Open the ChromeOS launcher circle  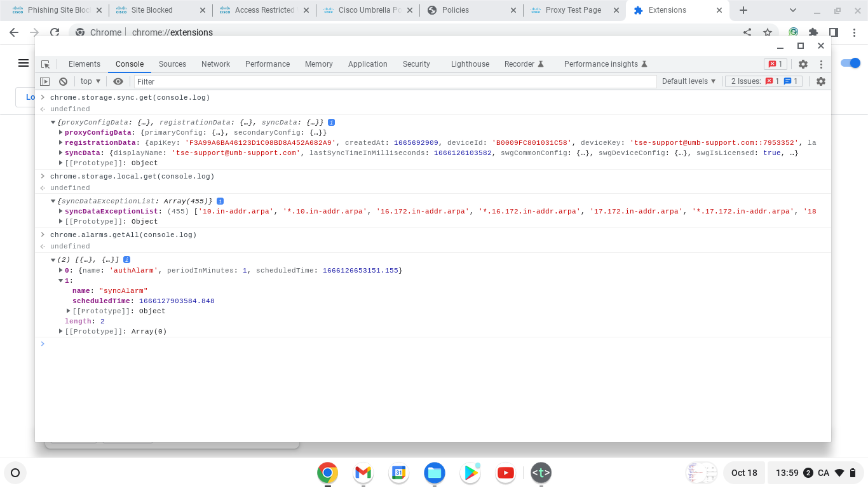[x=15, y=473]
